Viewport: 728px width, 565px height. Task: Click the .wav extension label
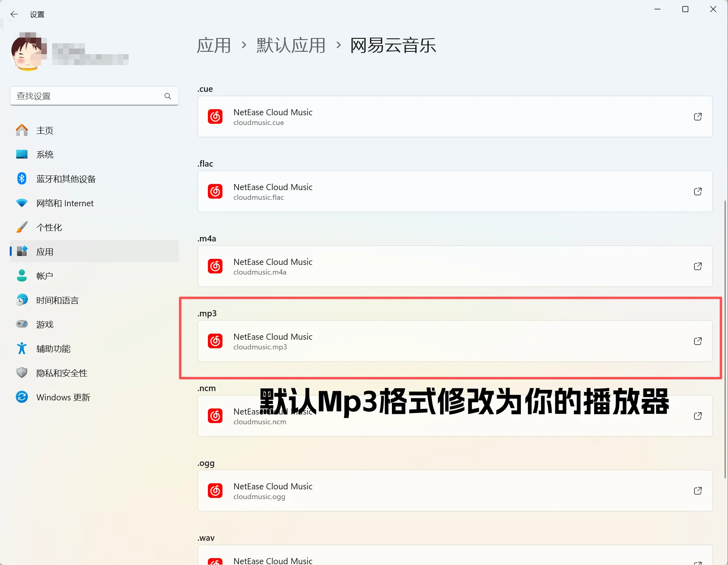tap(206, 538)
